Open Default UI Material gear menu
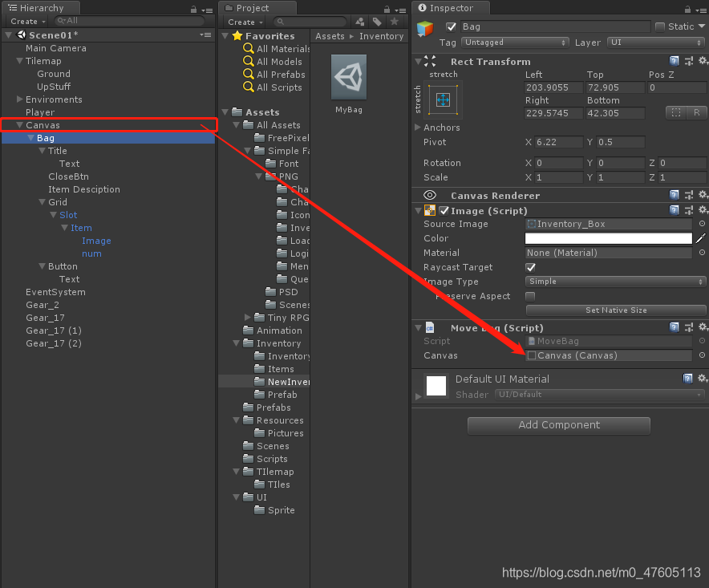709x588 pixels. coord(703,379)
